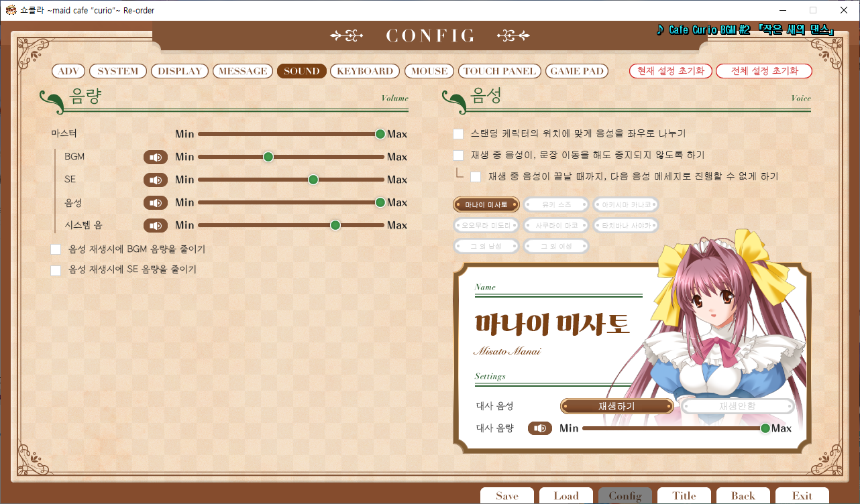
Task: Click the Cafe Curio BGM #2 now-playing text
Action: (x=745, y=30)
